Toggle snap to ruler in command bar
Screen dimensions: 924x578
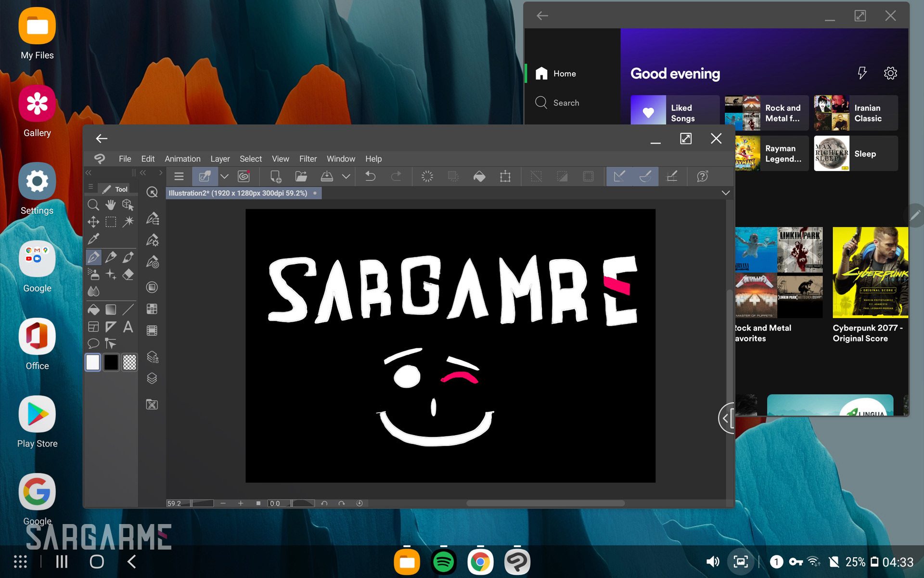[619, 176]
